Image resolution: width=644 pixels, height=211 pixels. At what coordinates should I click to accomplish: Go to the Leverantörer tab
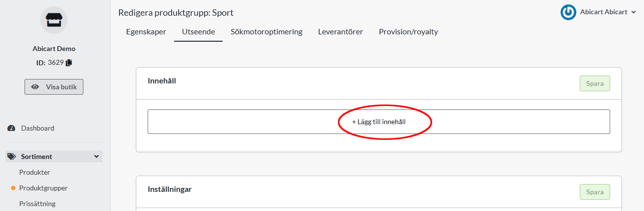pyautogui.click(x=340, y=32)
